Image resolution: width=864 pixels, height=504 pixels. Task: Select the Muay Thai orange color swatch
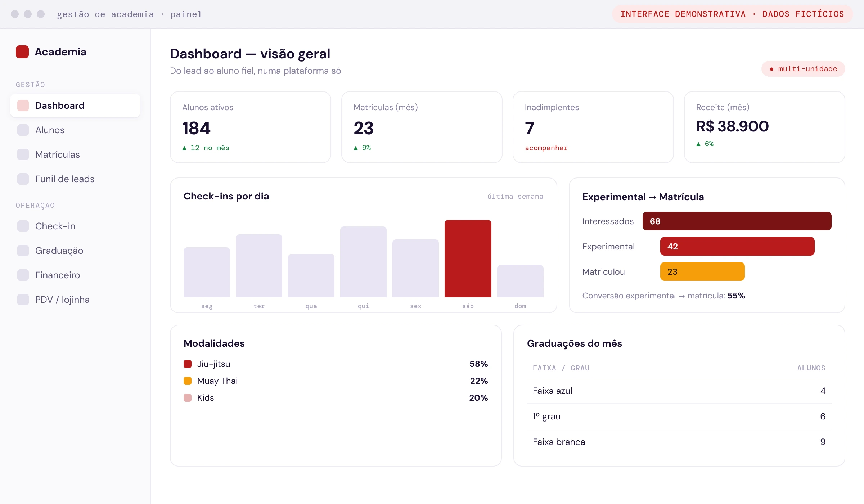click(x=188, y=381)
